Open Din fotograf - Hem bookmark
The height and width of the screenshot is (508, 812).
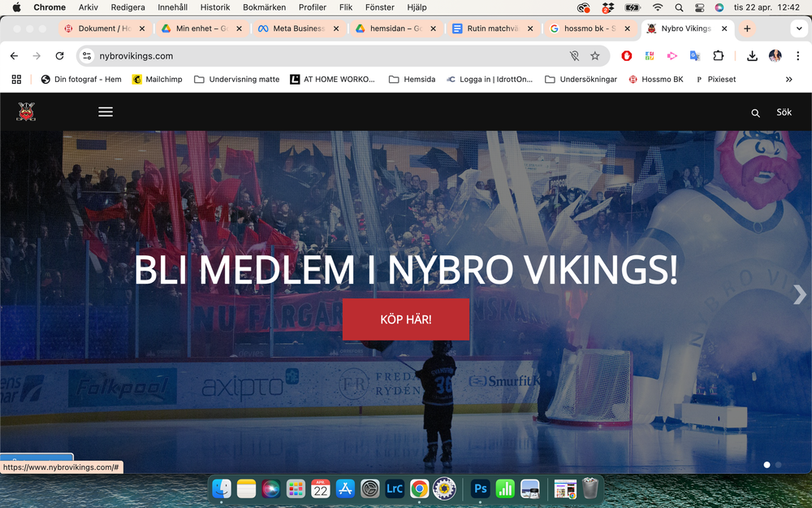coord(81,80)
